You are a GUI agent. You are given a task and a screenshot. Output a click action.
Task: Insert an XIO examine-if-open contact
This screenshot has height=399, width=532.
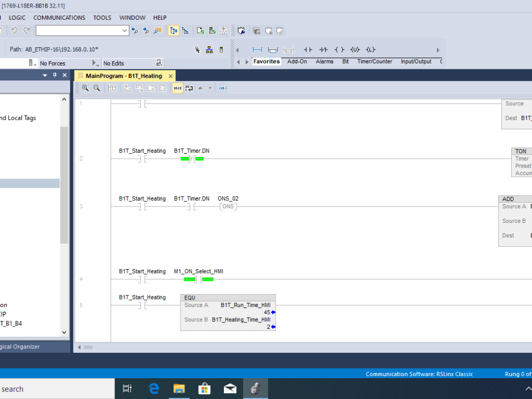pos(323,49)
